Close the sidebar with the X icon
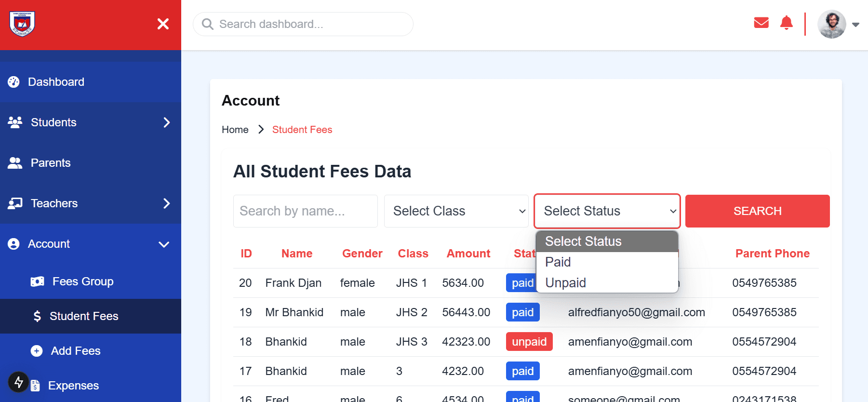Image resolution: width=868 pixels, height=402 pixels. click(x=163, y=24)
